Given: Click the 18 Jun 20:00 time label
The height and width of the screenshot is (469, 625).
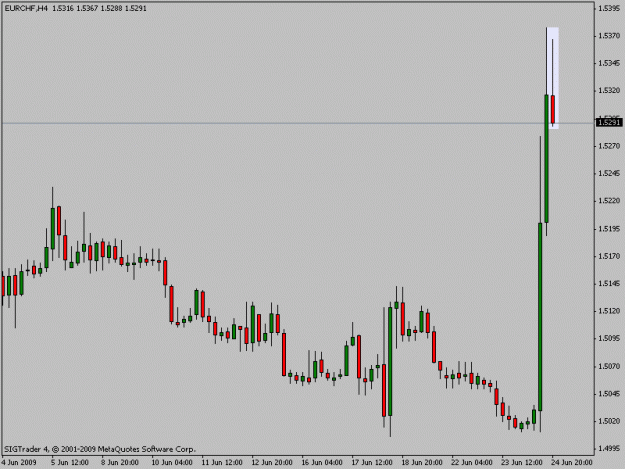Looking at the screenshot, I should coord(422,462).
